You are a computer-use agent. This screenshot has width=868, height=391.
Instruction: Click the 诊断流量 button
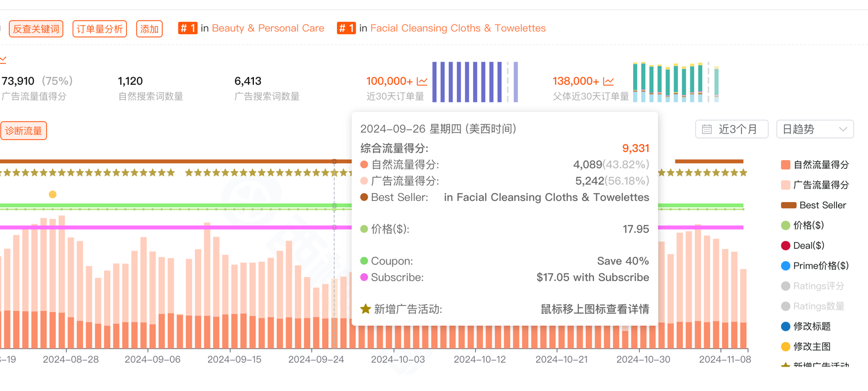point(24,131)
